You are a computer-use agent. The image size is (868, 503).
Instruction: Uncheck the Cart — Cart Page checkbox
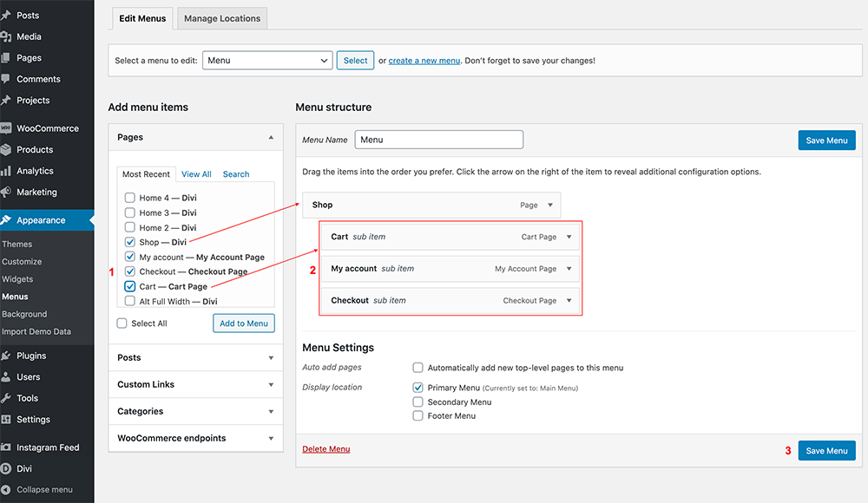click(129, 286)
